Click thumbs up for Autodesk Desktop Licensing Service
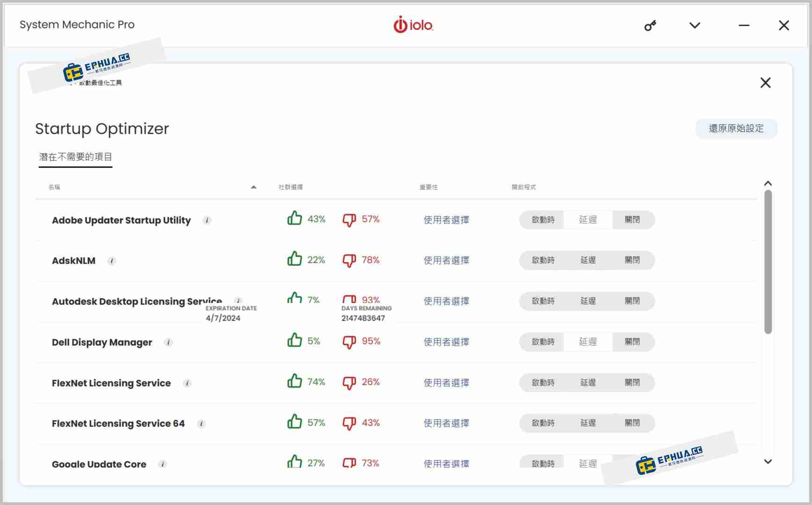 click(x=295, y=298)
